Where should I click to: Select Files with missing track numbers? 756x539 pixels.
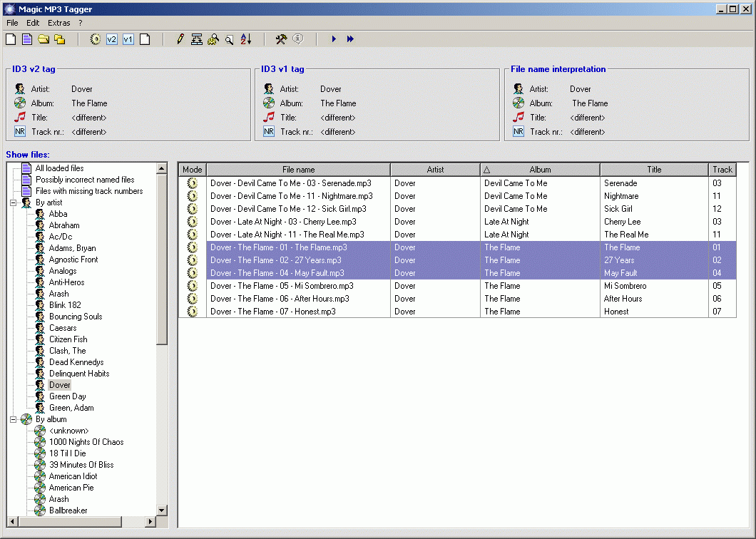[x=89, y=191]
